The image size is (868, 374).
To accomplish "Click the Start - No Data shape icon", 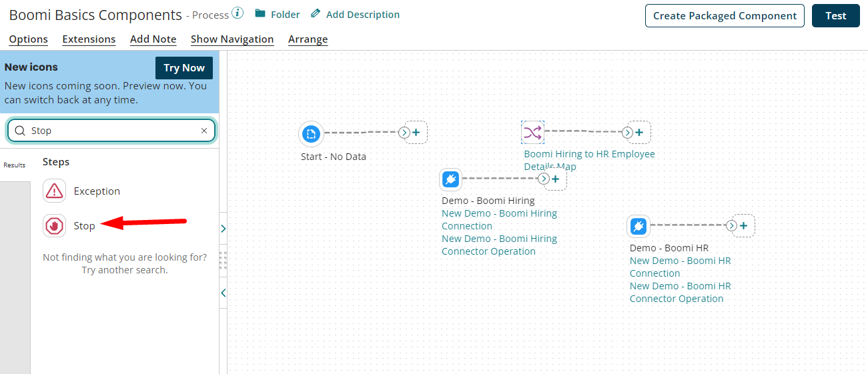I will click(310, 135).
